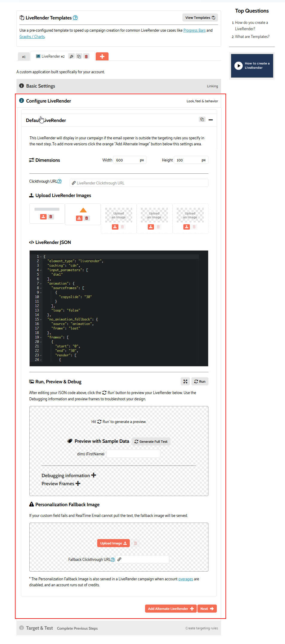Open View Templates button
Screen dimensions: 285x644
coord(200,18)
